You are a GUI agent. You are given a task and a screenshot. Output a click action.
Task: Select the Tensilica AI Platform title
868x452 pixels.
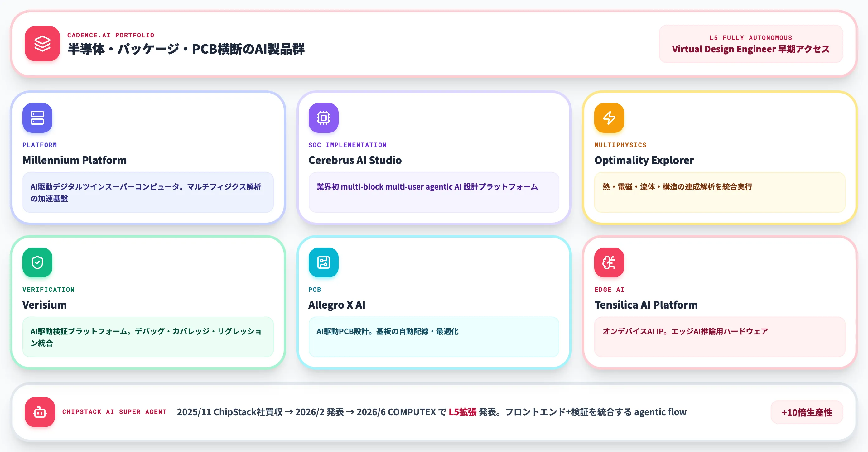coord(646,305)
